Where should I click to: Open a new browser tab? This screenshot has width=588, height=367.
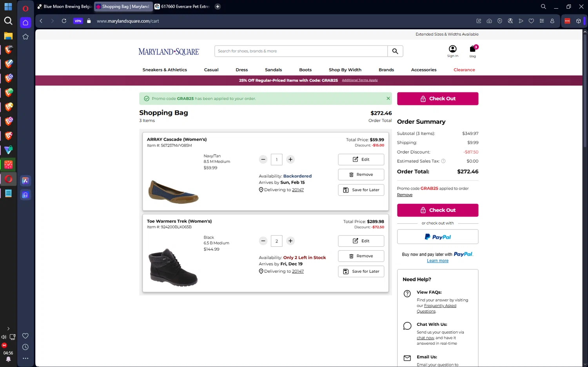218,7
